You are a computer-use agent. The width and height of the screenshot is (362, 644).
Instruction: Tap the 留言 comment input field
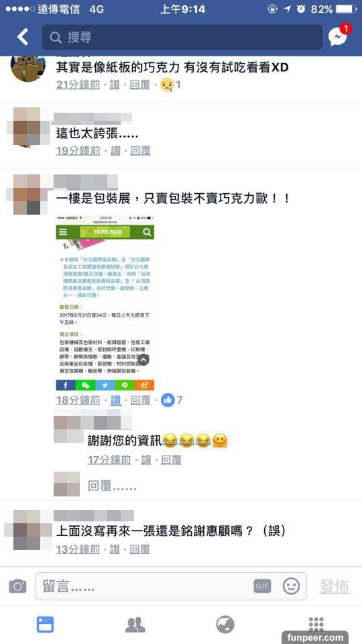(x=171, y=586)
